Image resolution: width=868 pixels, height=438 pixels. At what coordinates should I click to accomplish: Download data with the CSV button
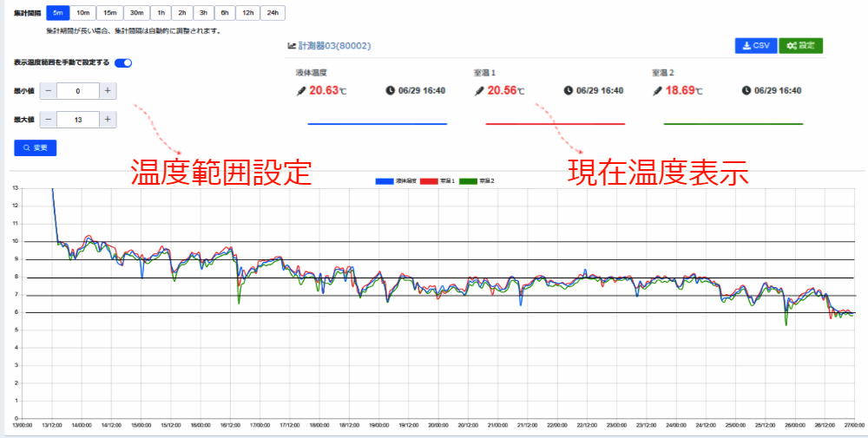[x=755, y=46]
